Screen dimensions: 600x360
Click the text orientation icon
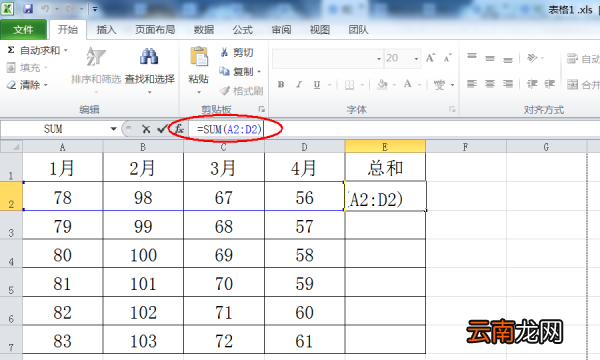click(532, 58)
